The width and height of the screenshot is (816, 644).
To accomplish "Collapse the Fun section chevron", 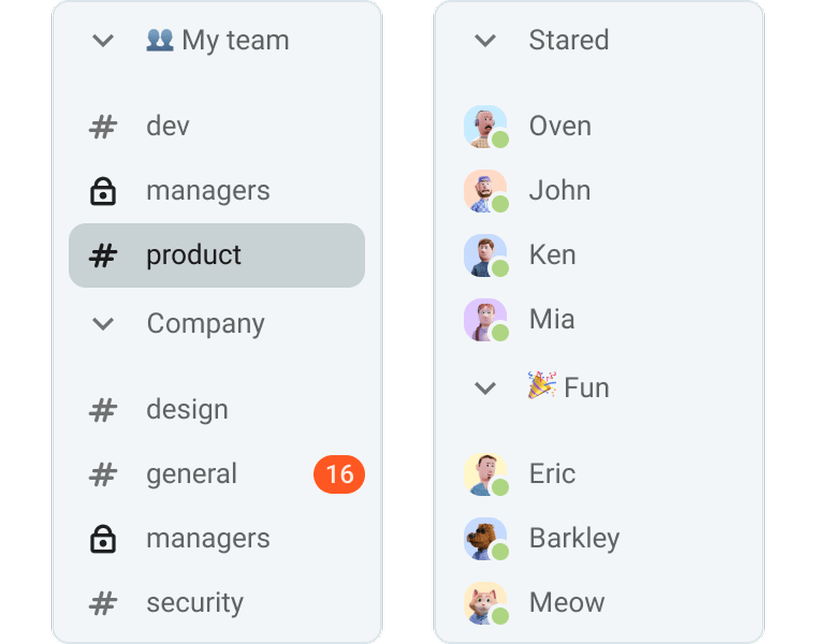I will point(486,388).
